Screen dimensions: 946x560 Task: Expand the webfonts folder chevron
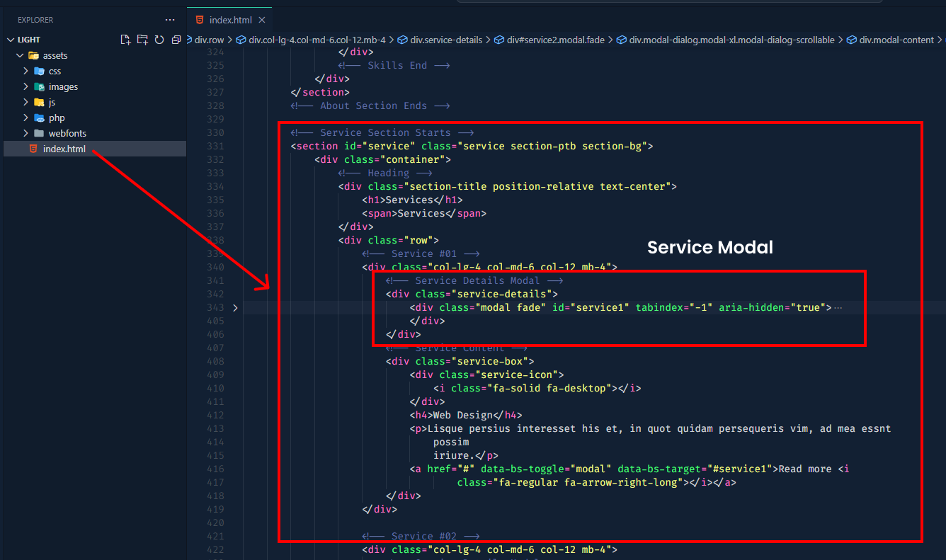[x=25, y=133]
